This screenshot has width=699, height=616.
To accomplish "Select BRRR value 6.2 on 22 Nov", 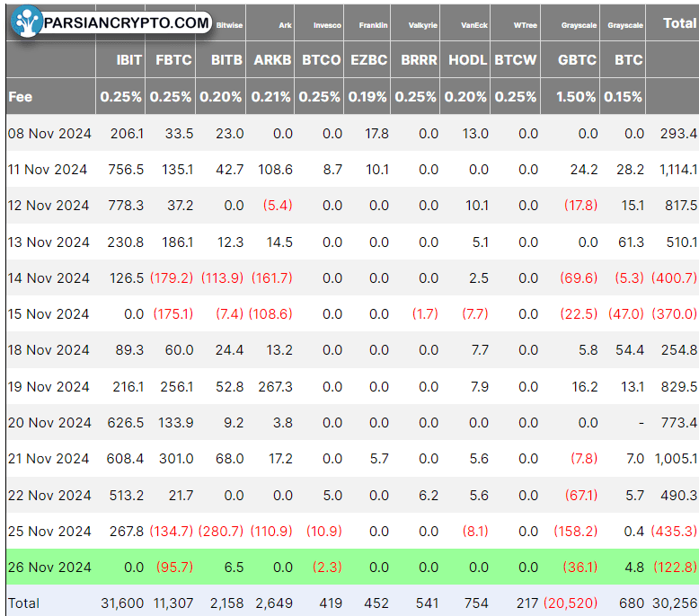I will tap(429, 496).
